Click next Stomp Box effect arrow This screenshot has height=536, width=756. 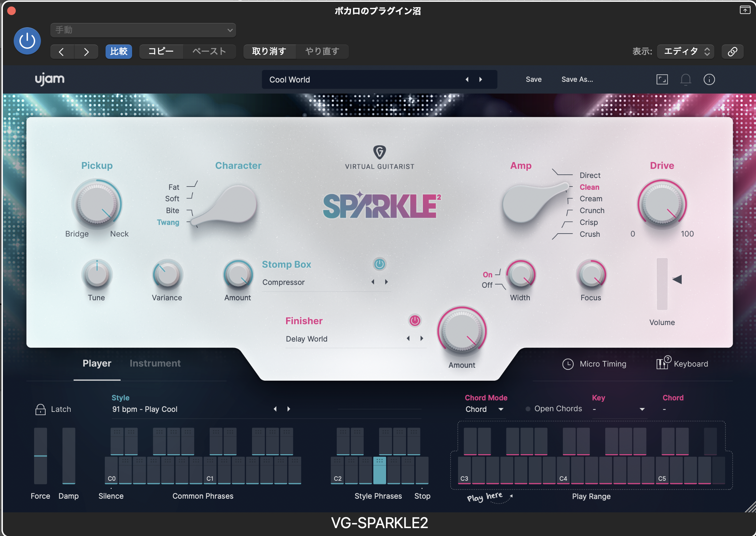386,282
